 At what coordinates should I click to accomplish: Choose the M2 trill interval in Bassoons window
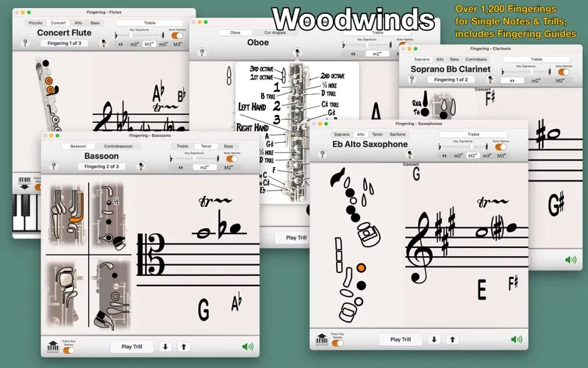[x=228, y=168]
